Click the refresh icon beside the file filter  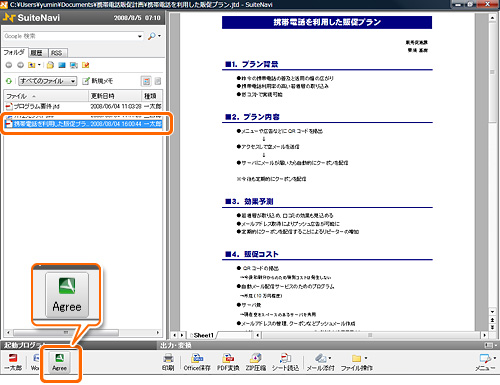(9, 81)
